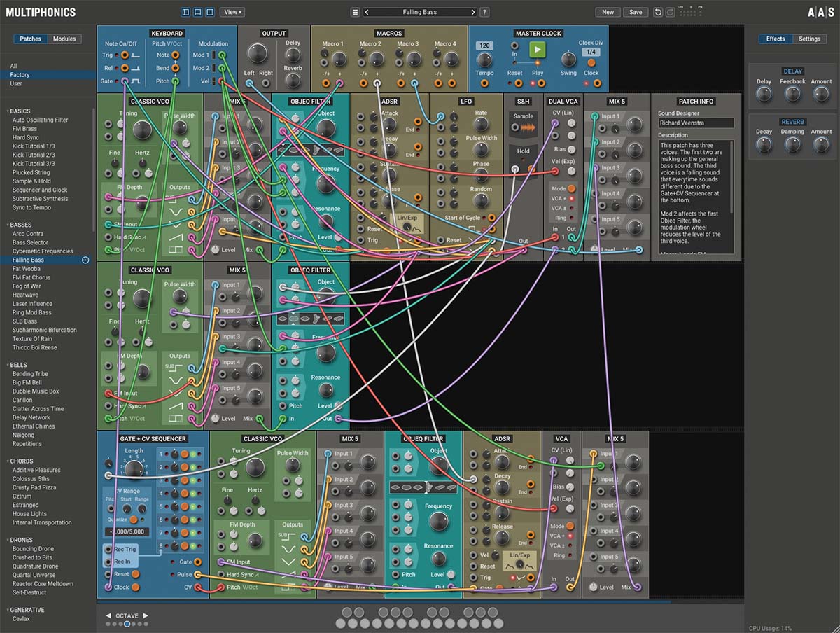The width and height of the screenshot is (840, 633).
Task: Click square output waveform in top Classic VCO
Action: pos(176,249)
